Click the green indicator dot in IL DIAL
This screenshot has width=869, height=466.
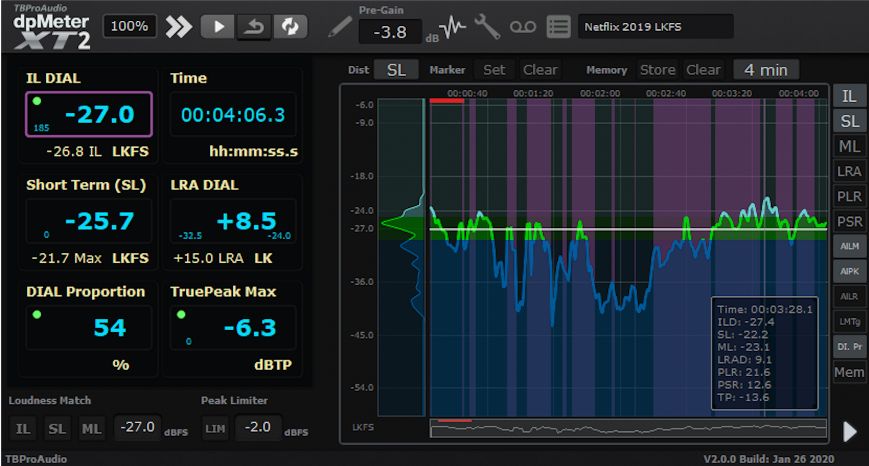pos(37,101)
